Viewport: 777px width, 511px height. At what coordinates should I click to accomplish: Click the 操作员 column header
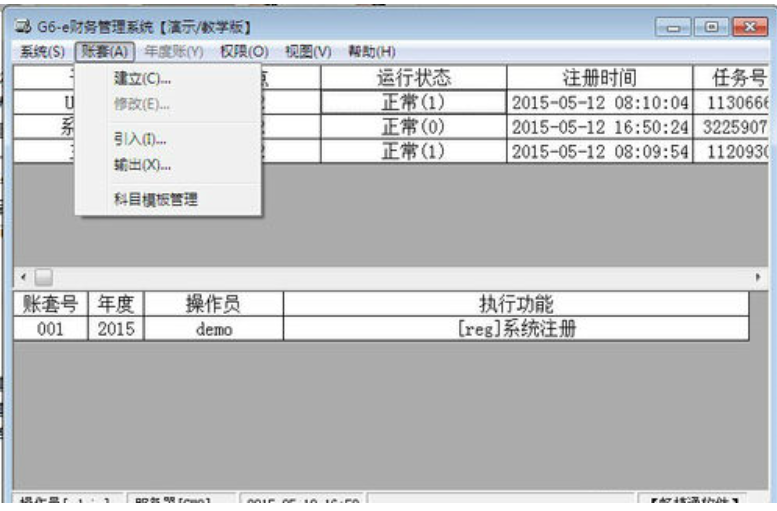pos(214,304)
